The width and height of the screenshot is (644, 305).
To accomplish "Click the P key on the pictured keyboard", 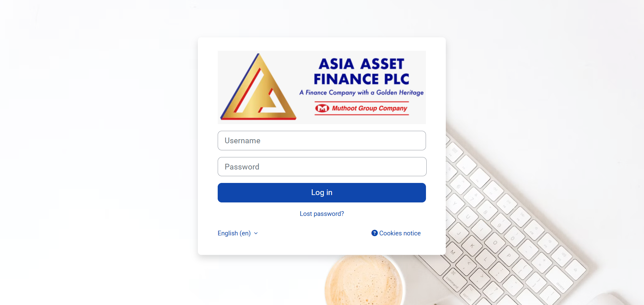I will 509,256.
